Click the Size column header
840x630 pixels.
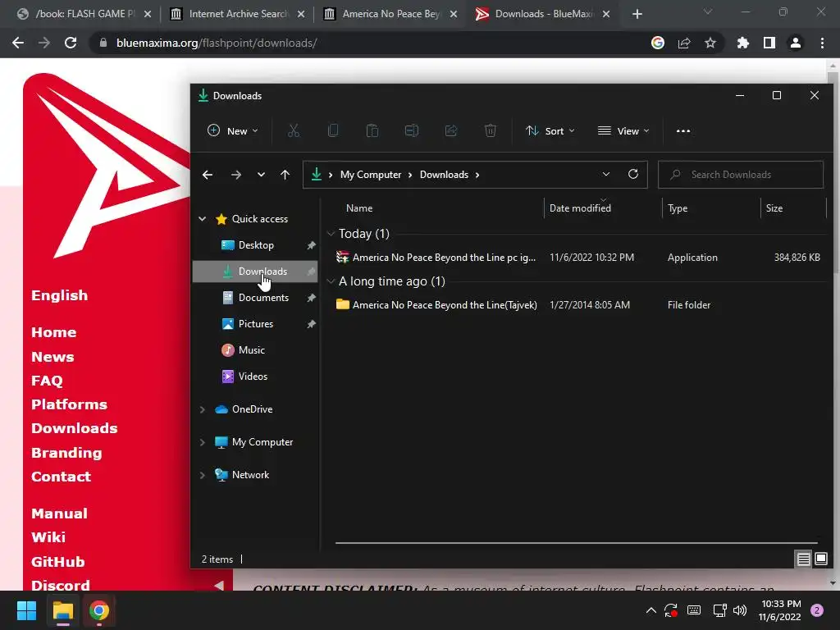[774, 208]
